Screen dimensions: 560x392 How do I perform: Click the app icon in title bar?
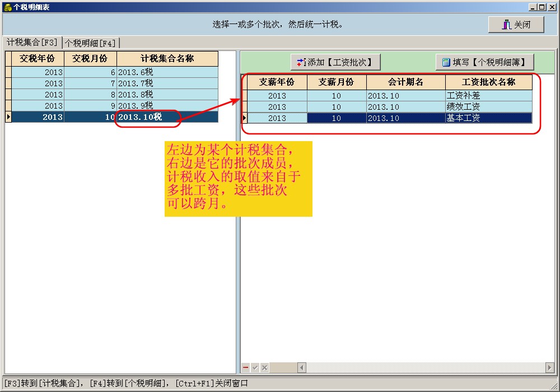(7, 7)
